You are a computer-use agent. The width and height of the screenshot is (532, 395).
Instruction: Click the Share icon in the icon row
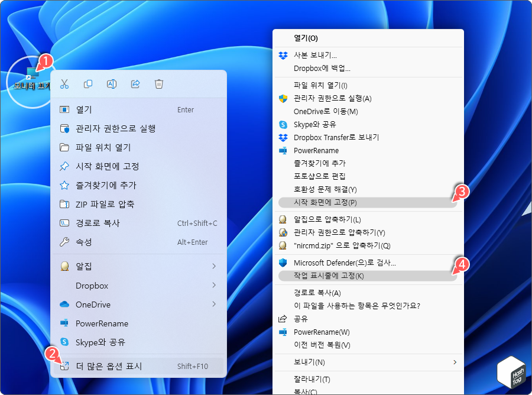[x=135, y=84]
